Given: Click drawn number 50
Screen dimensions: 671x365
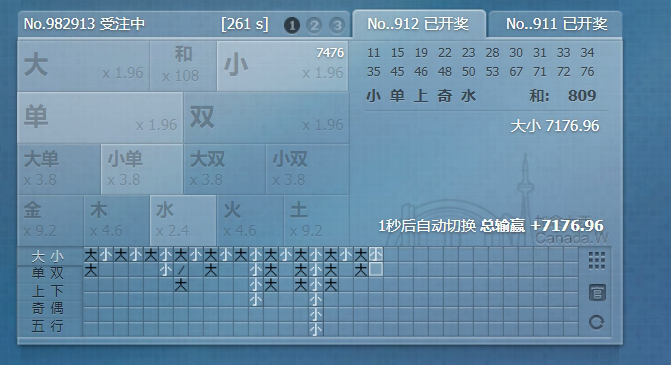Looking at the screenshot, I should tap(469, 71).
